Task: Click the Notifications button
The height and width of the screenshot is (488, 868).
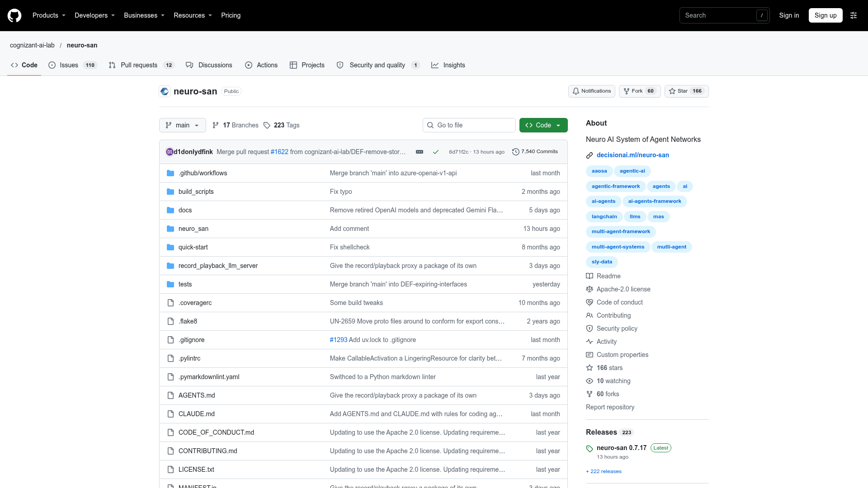Action: [592, 91]
